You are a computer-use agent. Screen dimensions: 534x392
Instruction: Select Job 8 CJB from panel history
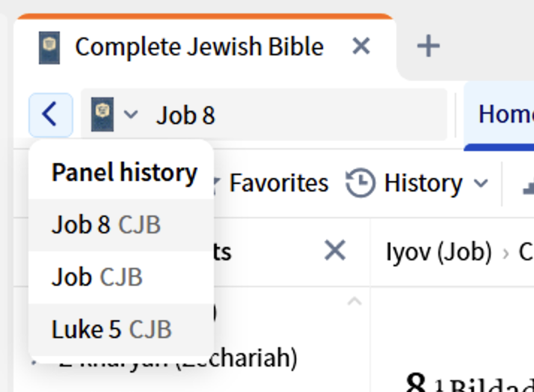(x=106, y=225)
